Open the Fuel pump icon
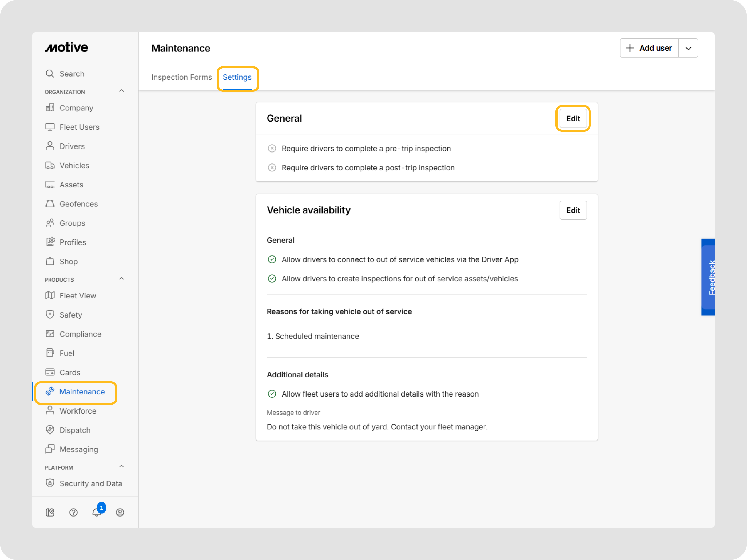This screenshot has height=560, width=747. [x=50, y=353]
